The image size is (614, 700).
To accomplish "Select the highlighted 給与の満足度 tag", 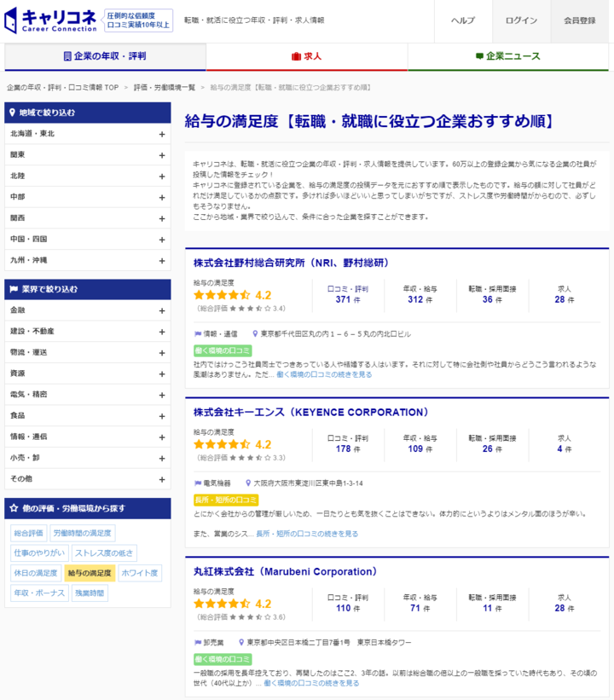I will pos(90,573).
